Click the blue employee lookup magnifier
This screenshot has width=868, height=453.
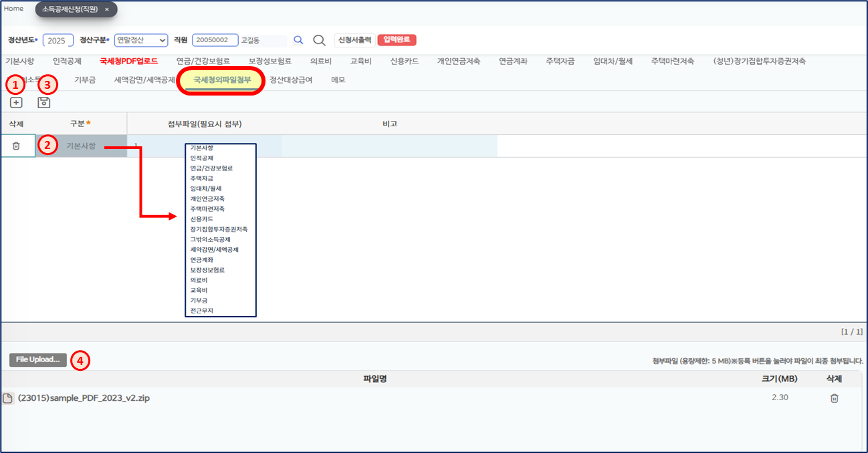pyautogui.click(x=298, y=40)
